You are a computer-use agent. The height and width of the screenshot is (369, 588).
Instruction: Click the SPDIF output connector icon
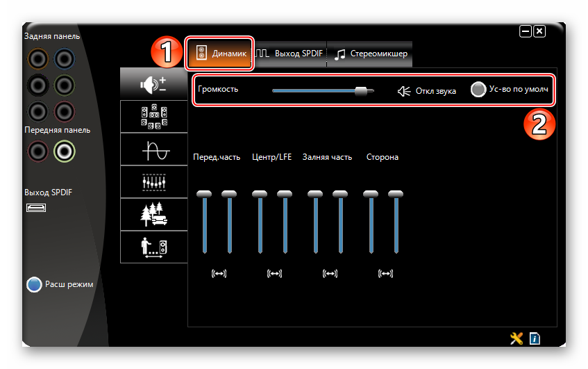36,208
